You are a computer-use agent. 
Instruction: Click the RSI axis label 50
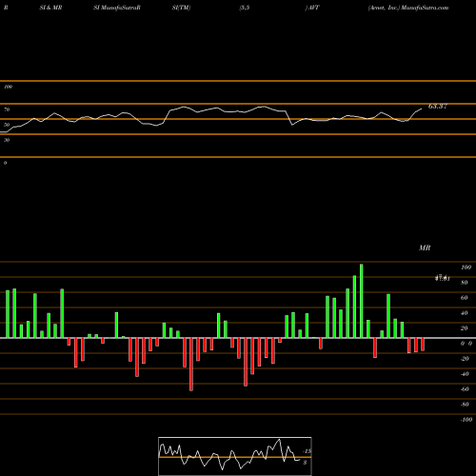[7, 125]
